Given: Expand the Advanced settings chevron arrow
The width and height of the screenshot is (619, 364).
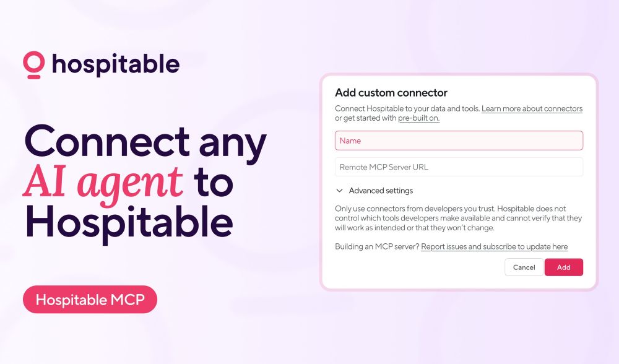Looking at the screenshot, I should pos(339,191).
